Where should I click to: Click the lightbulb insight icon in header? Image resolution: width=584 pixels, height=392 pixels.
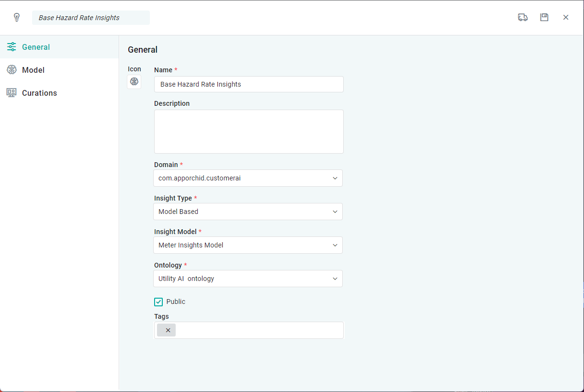pyautogui.click(x=17, y=18)
